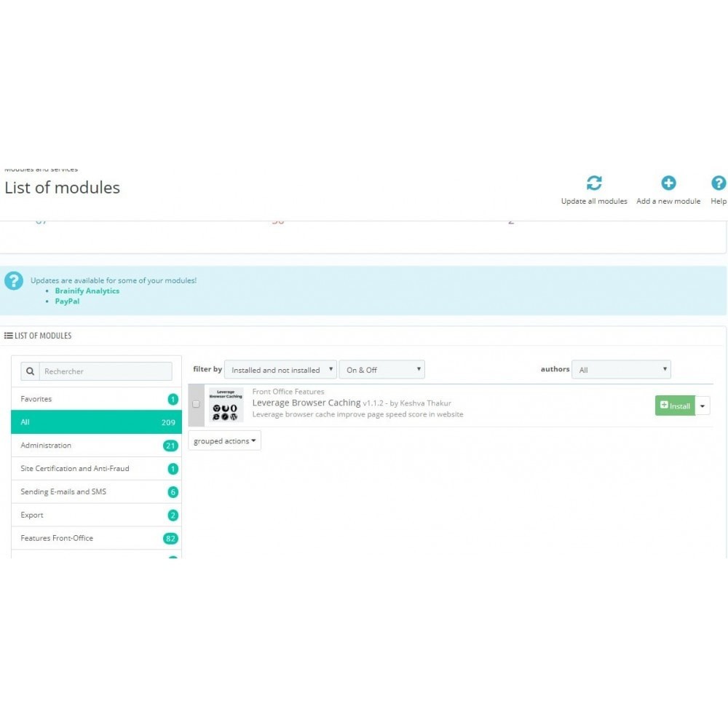The image size is (728, 728).
Task: Tick the Leverage Browser Caching module checkbox
Action: 196,404
